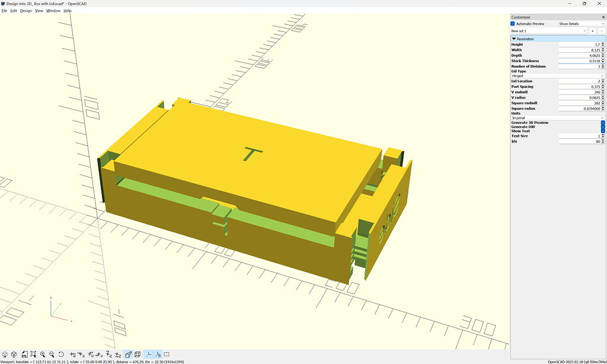This screenshot has width=607, height=364.
Task: Click the Export as STL icon
Action: pos(24,355)
